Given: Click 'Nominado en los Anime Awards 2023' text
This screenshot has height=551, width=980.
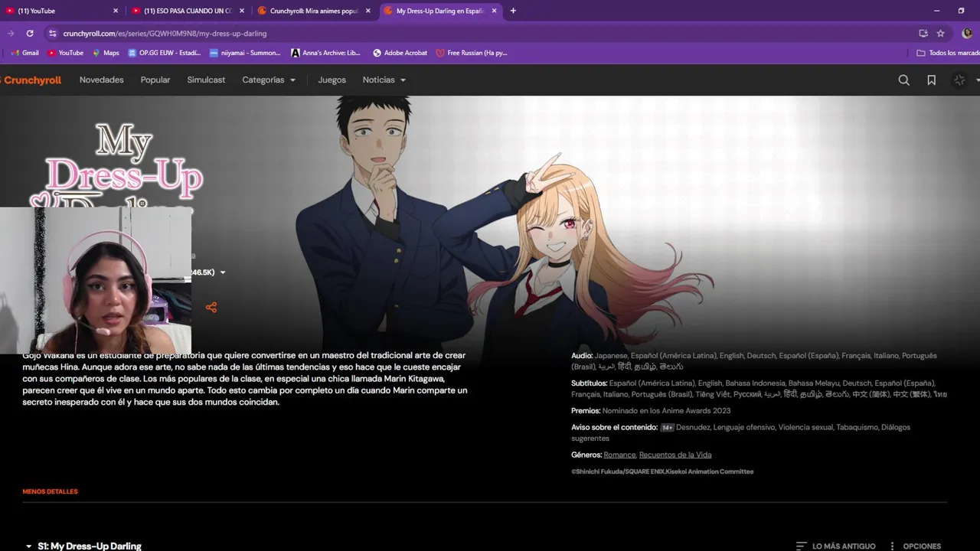Looking at the screenshot, I should click(667, 411).
